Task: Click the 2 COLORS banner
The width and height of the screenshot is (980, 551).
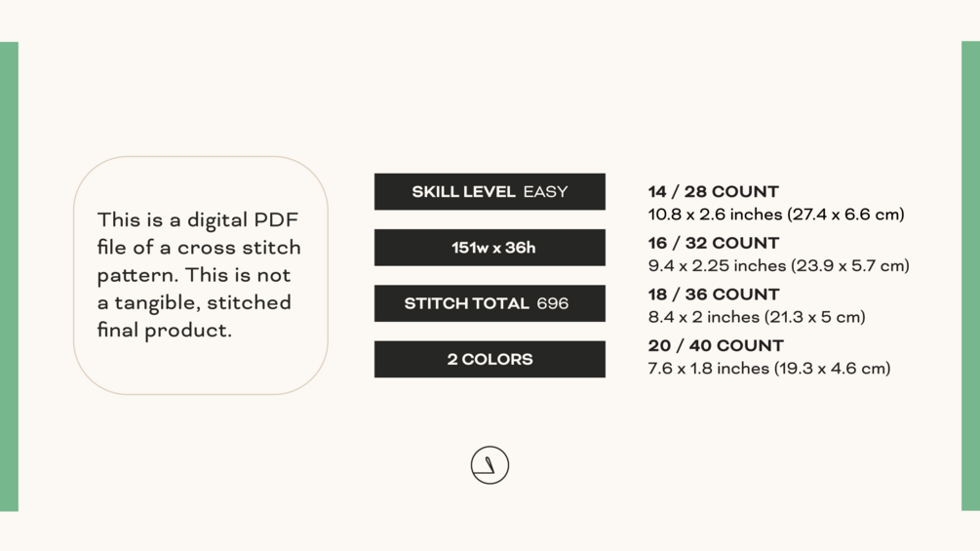Action: pos(490,359)
